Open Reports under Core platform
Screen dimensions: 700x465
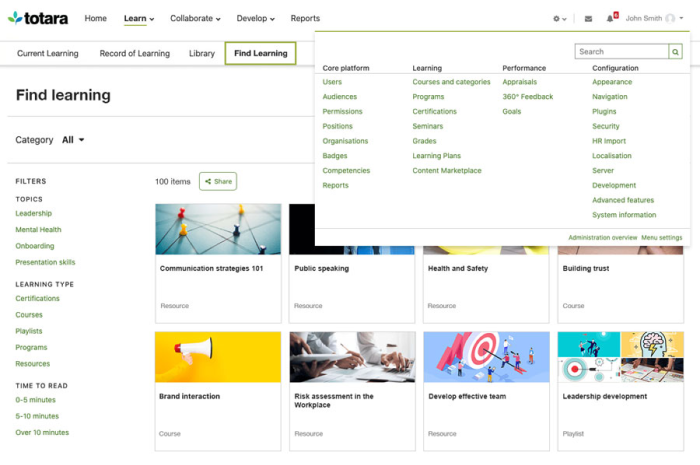tap(335, 185)
